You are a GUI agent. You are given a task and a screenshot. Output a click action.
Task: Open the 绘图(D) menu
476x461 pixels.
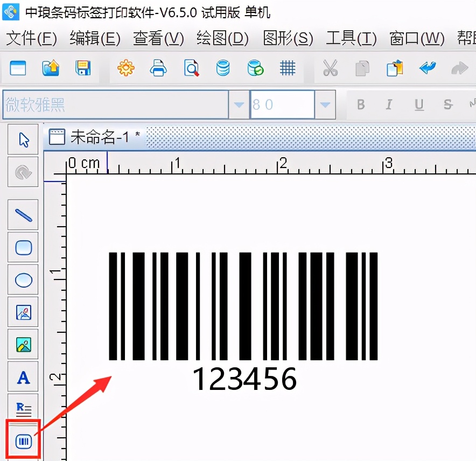pyautogui.click(x=222, y=38)
